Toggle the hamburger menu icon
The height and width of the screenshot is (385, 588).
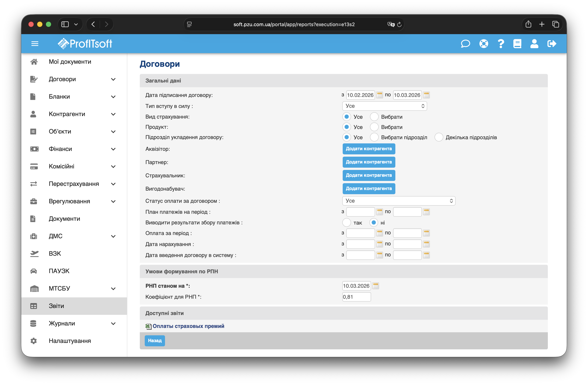pos(35,44)
